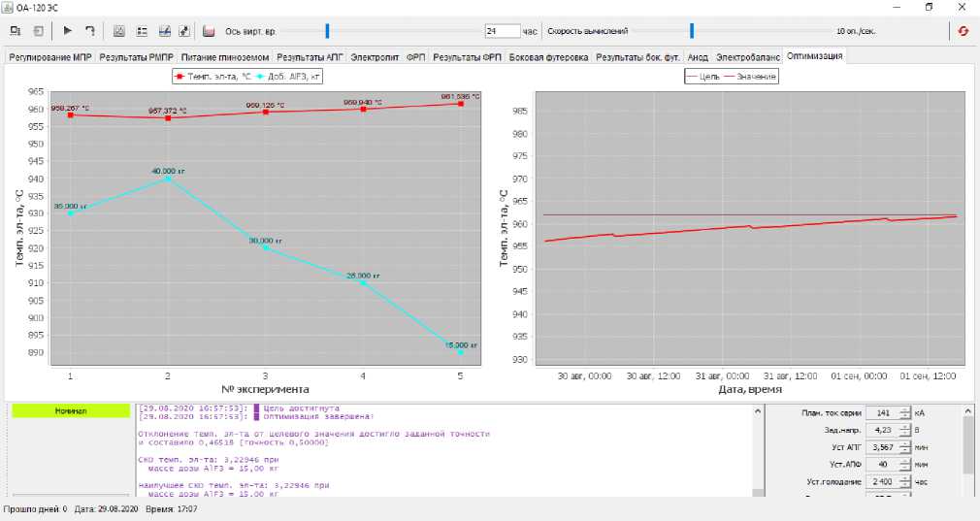This screenshot has height=521, width=980.
Task: Click the red icon left of 'Ось вирт. вр.'
Action: (x=209, y=31)
